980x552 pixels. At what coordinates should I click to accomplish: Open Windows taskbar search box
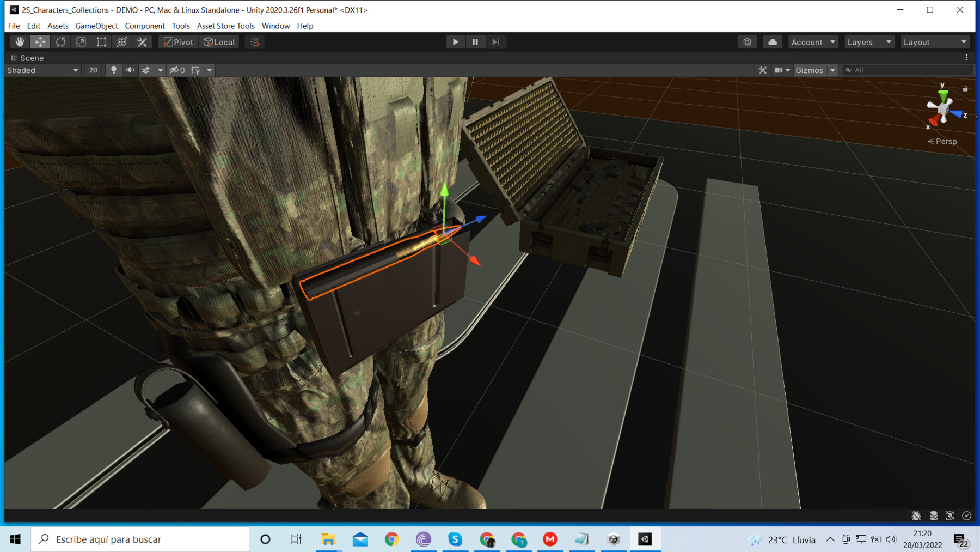tap(140, 539)
